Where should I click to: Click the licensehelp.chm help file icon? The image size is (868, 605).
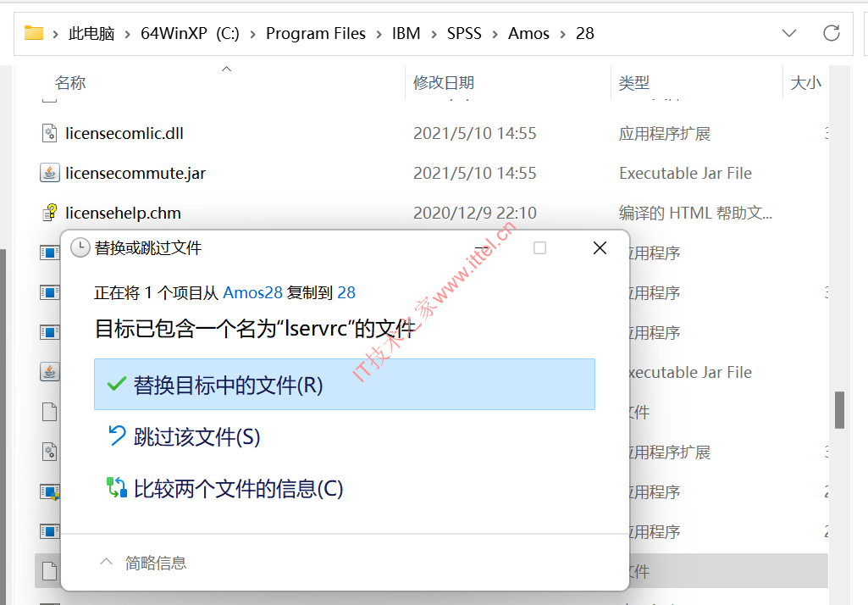[x=49, y=213]
